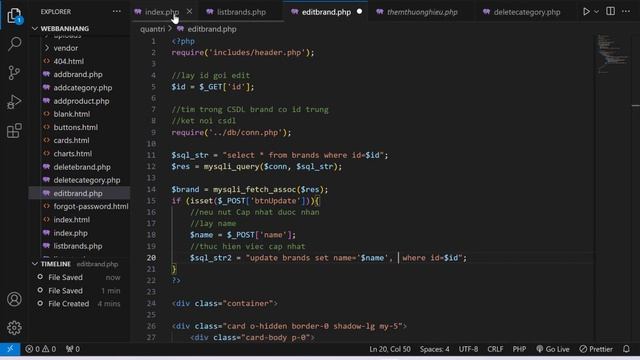This screenshot has width=640, height=360.
Task: Change language mode from PHP
Action: (519, 349)
